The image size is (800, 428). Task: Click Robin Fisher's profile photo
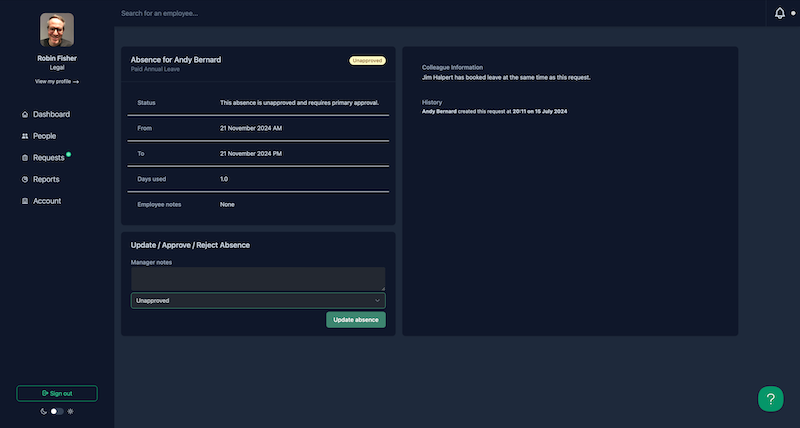click(x=57, y=30)
